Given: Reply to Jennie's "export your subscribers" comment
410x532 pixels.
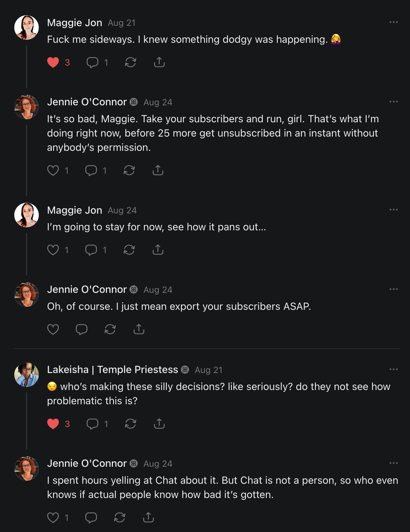Looking at the screenshot, I should click(x=82, y=329).
